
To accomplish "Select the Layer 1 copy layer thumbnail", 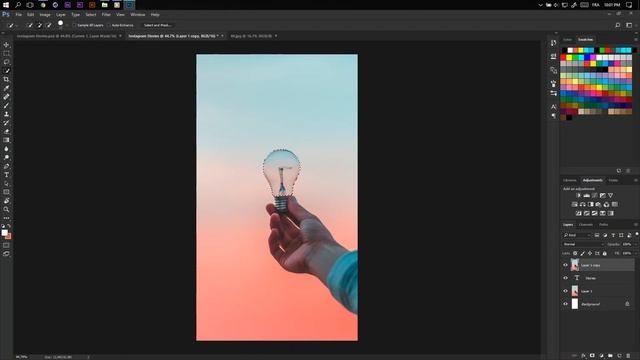I will coord(575,265).
